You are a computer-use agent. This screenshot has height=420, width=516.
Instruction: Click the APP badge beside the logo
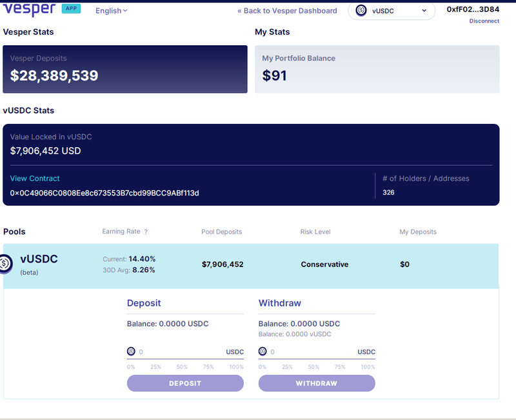(71, 9)
